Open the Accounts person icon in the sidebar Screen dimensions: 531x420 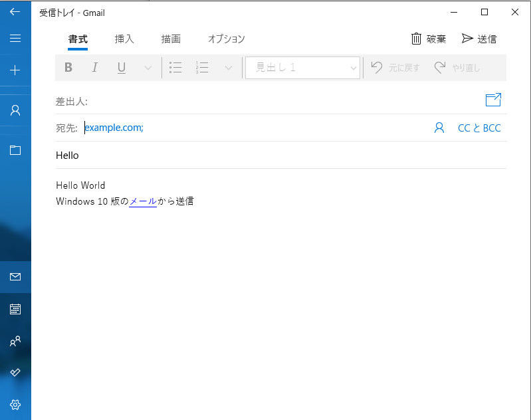pos(15,110)
